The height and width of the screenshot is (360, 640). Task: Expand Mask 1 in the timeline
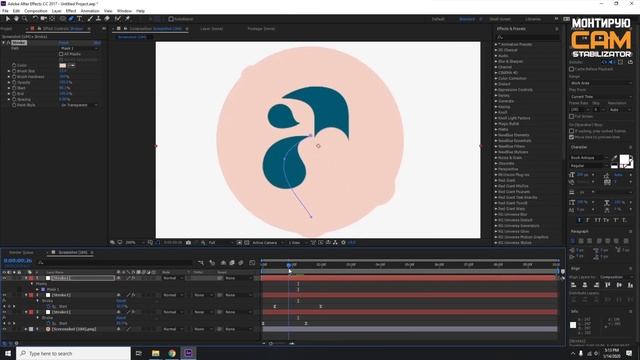tap(38, 289)
